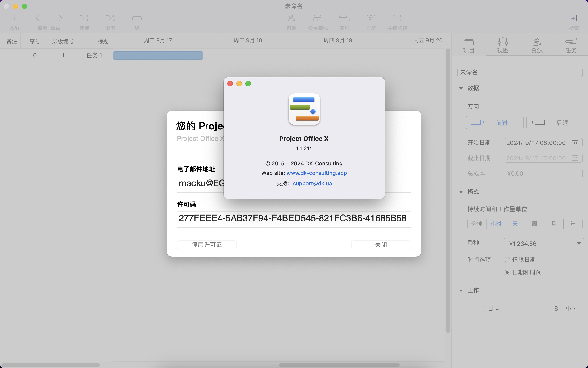Click the license code (许可码) field

click(x=294, y=219)
